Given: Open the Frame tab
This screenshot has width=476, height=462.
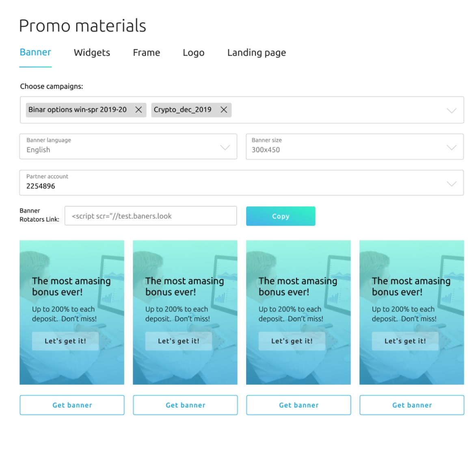Looking at the screenshot, I should click(x=146, y=53).
